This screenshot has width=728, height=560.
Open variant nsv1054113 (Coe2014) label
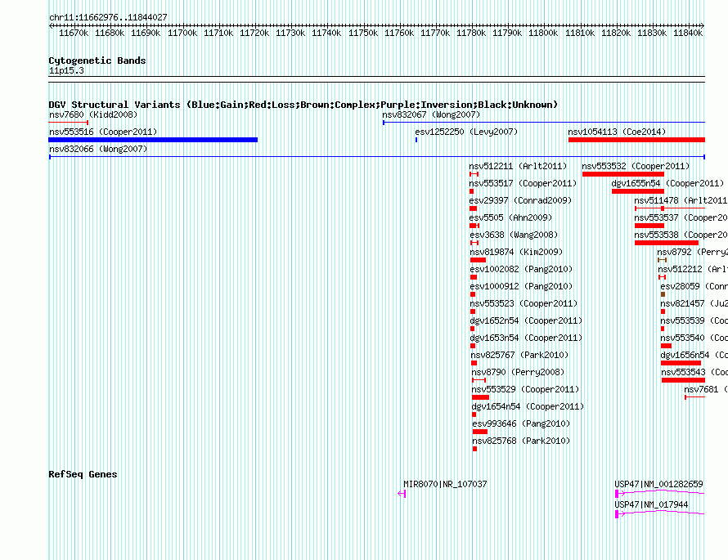617,132
